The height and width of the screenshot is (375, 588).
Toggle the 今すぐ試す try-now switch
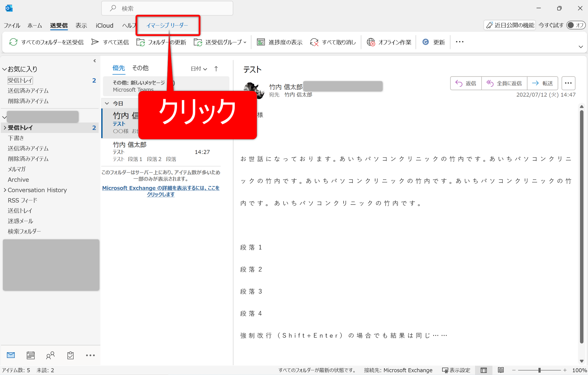575,25
